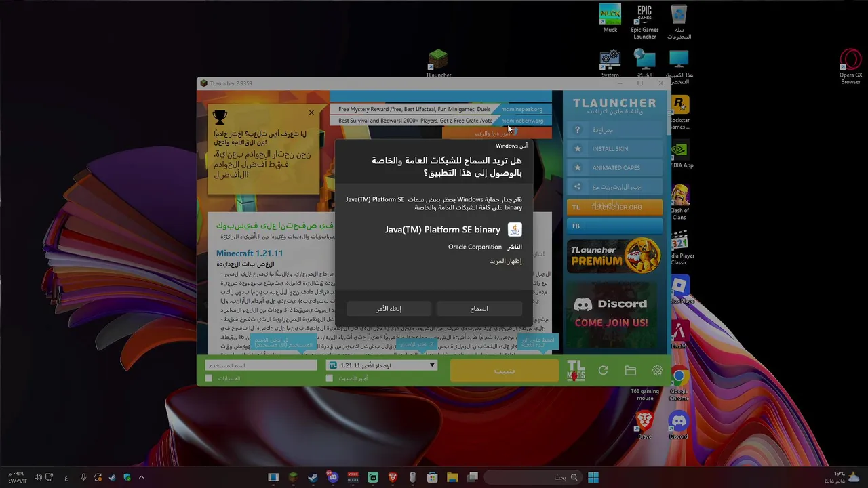Viewport: 868px width, 488px height.
Task: Open the Epic Games Launcher desktop icon
Action: tap(645, 22)
